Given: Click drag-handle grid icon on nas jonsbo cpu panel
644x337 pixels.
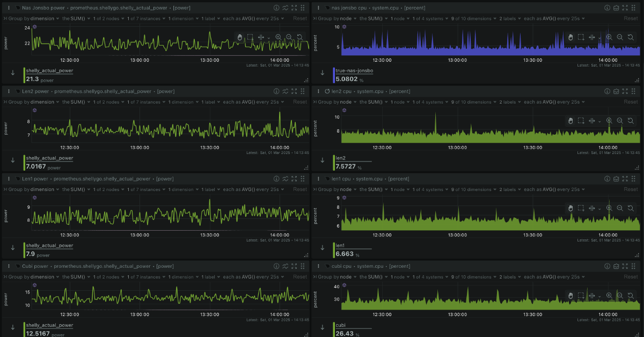Looking at the screenshot, I should (633, 8).
